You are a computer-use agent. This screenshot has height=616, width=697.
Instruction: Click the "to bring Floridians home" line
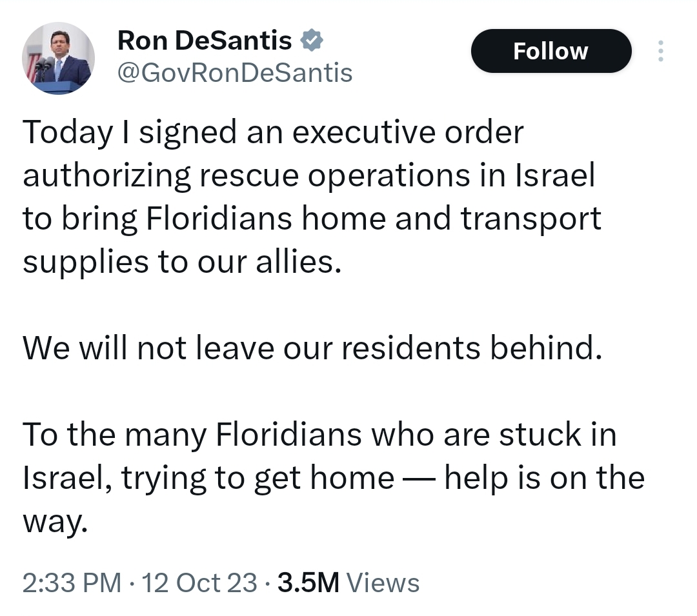coord(312,219)
